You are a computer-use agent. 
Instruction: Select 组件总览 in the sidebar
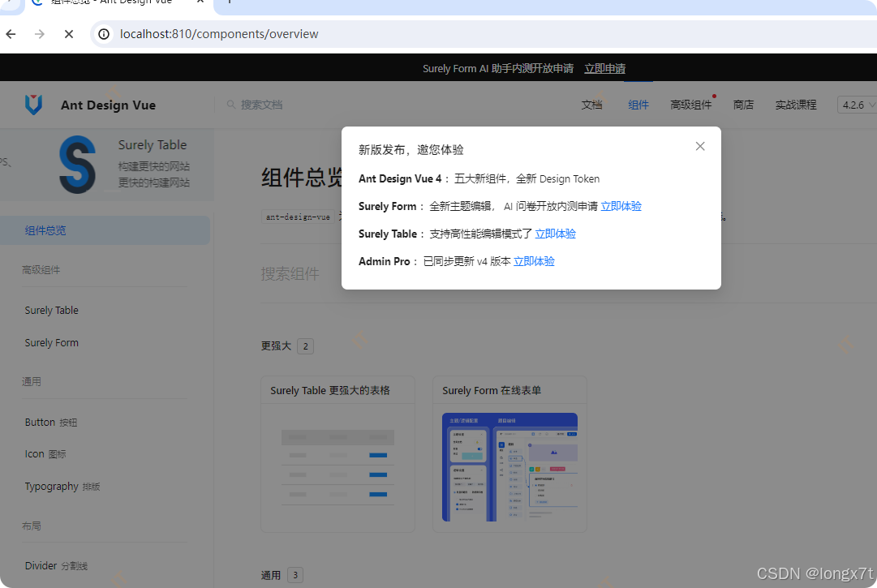point(105,230)
